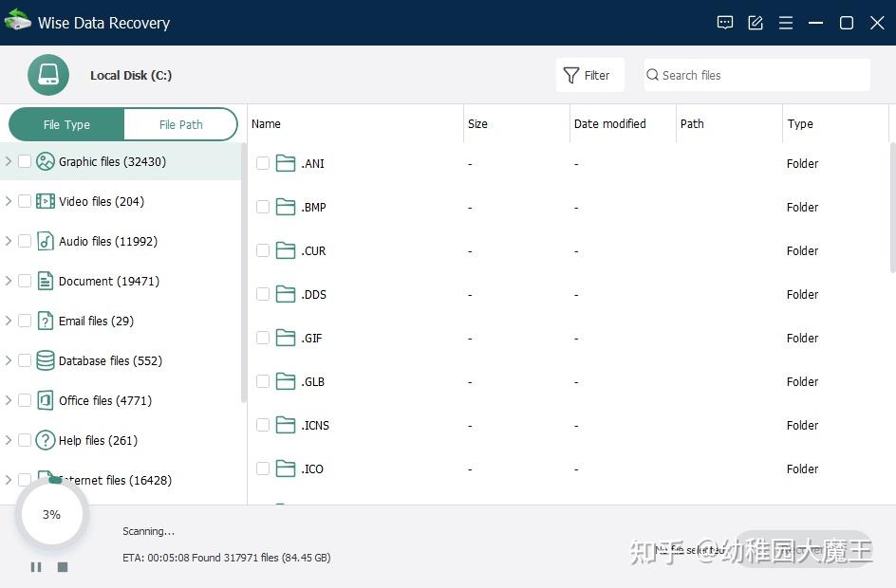Expand the Audio files tree node

8,241
